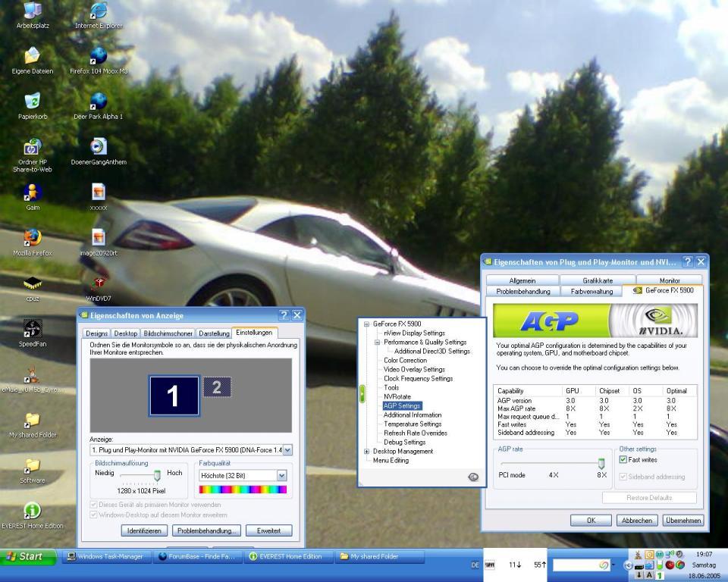Switch to the Designs tab
Viewport: 728px width, 582px height.
coord(96,333)
